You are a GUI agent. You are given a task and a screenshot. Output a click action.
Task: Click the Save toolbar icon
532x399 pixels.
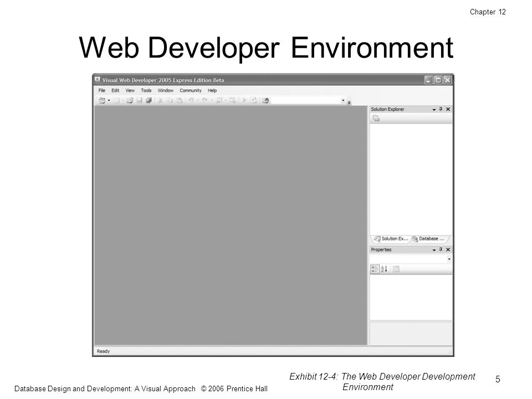tap(139, 100)
